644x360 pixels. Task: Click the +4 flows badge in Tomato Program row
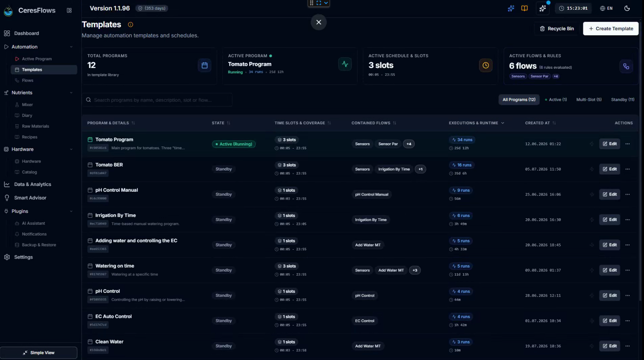(409, 144)
